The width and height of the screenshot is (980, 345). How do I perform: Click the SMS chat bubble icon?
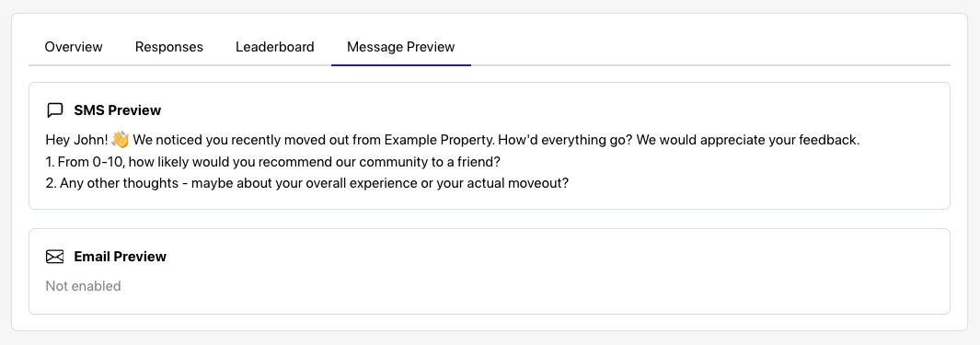click(x=55, y=110)
